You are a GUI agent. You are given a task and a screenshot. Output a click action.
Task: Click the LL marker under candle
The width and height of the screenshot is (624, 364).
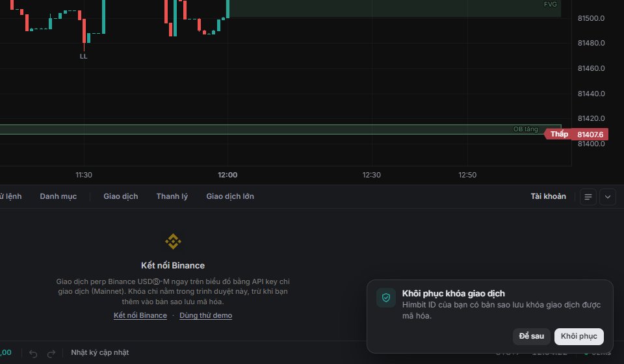click(x=84, y=56)
